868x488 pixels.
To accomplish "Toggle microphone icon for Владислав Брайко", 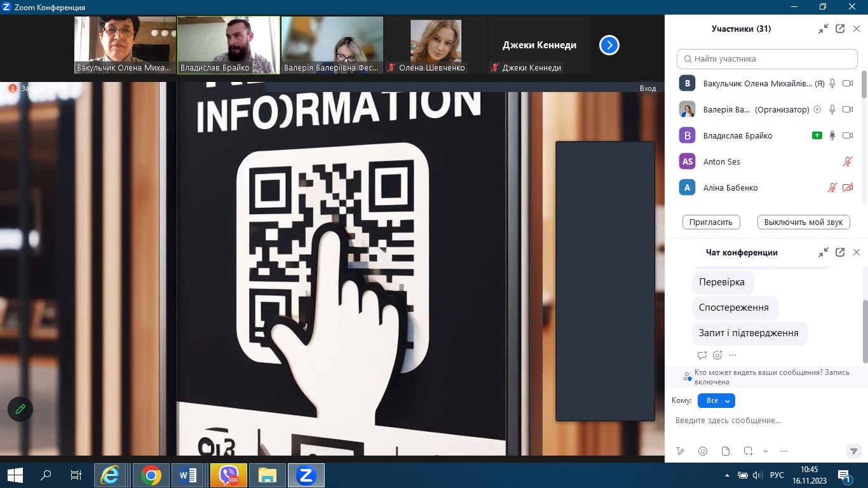I will (832, 135).
